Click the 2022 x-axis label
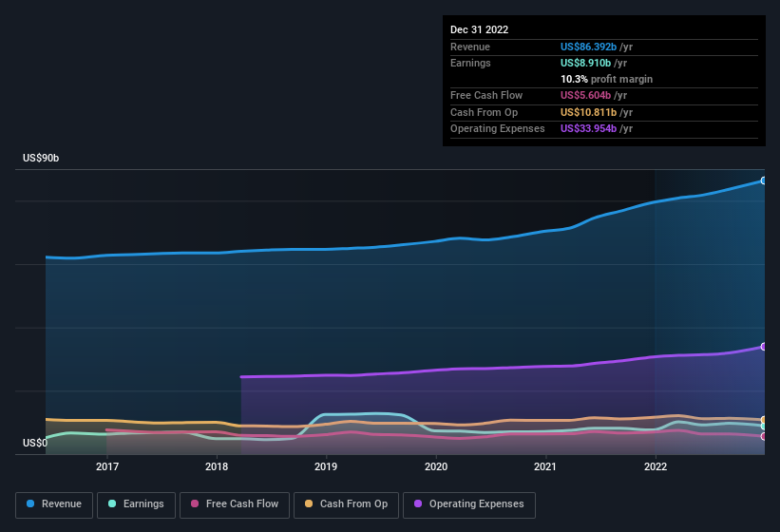The height and width of the screenshot is (532, 780). click(x=656, y=466)
